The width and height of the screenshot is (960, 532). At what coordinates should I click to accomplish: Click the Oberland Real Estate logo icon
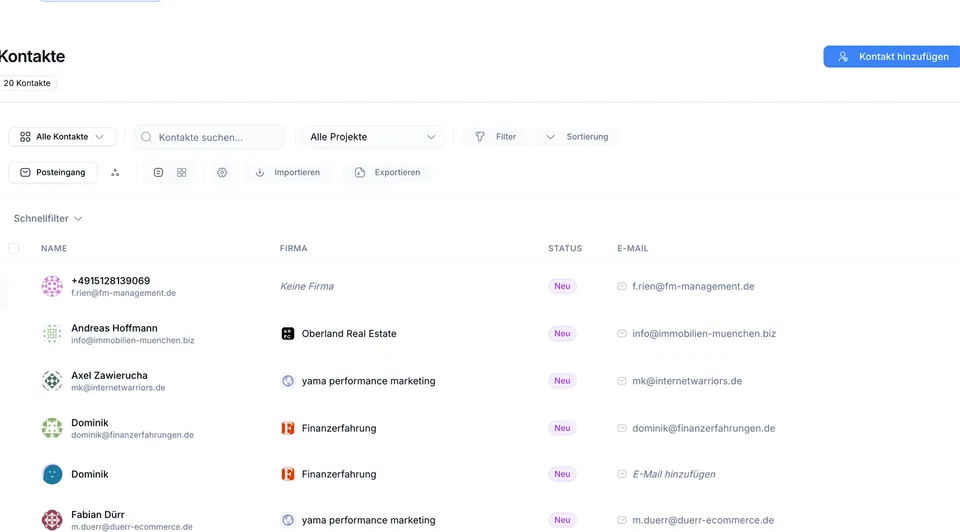tap(288, 334)
